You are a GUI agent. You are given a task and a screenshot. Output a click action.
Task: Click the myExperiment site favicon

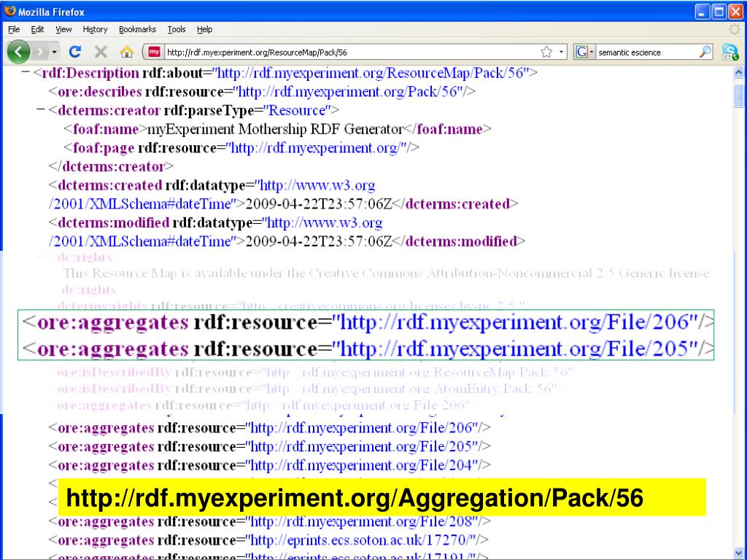tap(154, 52)
